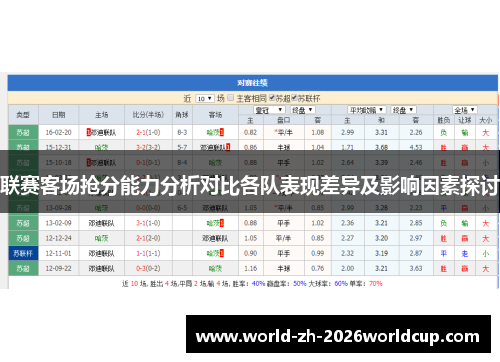Click the blue 苏联杯 type tag in the 12-11-01 row
Image resolution: width=500 pixels, height=362 pixels.
pyautogui.click(x=23, y=253)
